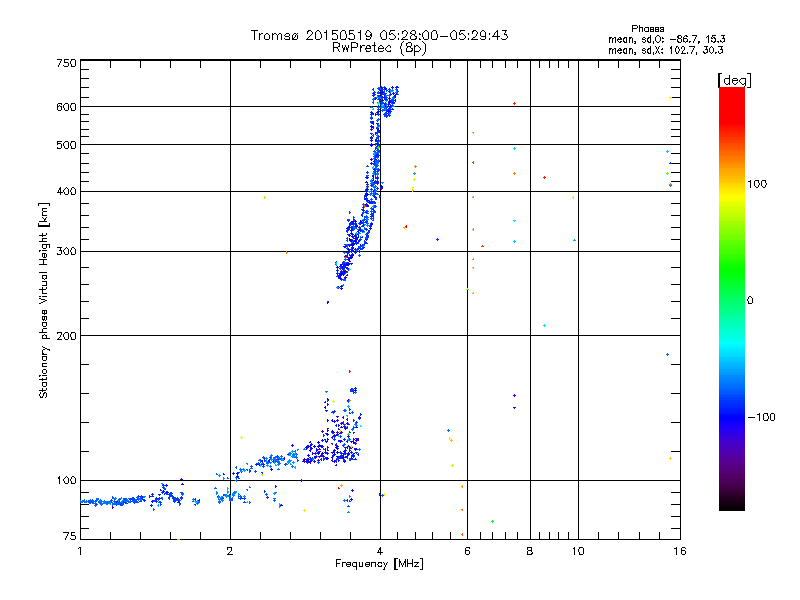800x600 pixels.
Task: Click the y-axis tick label '750'
Action: [66, 63]
